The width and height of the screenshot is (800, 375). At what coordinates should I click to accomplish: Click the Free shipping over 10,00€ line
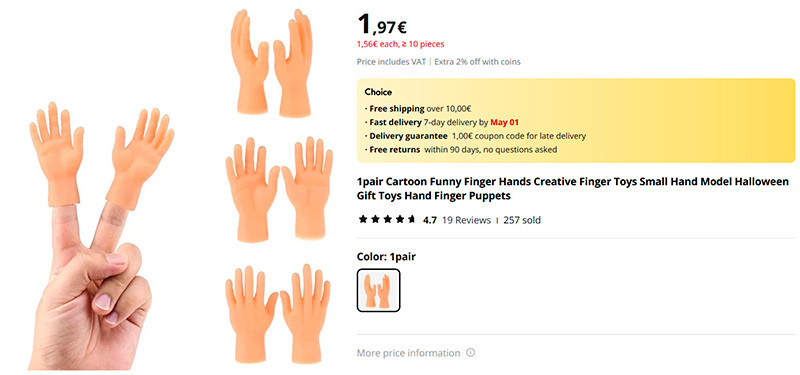click(417, 109)
